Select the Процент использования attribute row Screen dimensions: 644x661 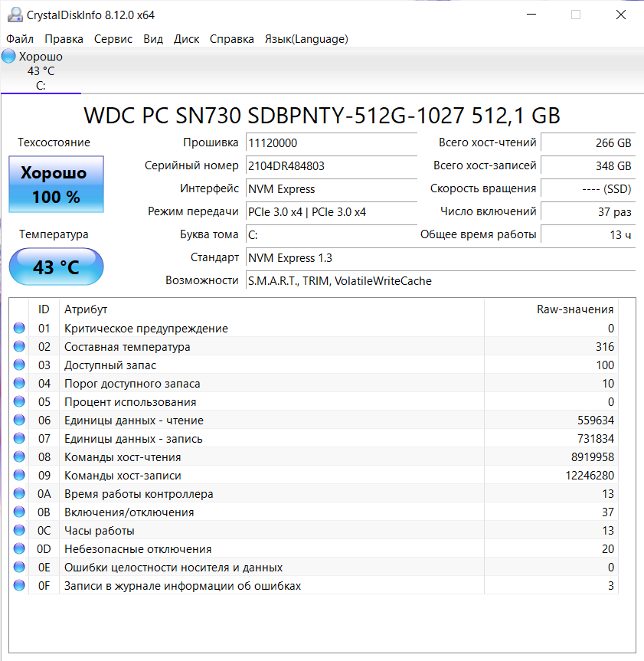(x=314, y=402)
